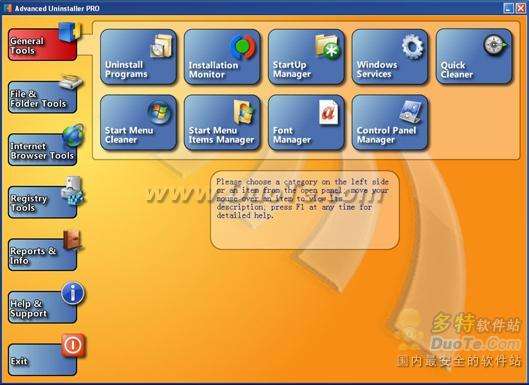This screenshot has height=385, width=529.
Task: Click the blue info Help & Support icon
Action: click(x=73, y=293)
